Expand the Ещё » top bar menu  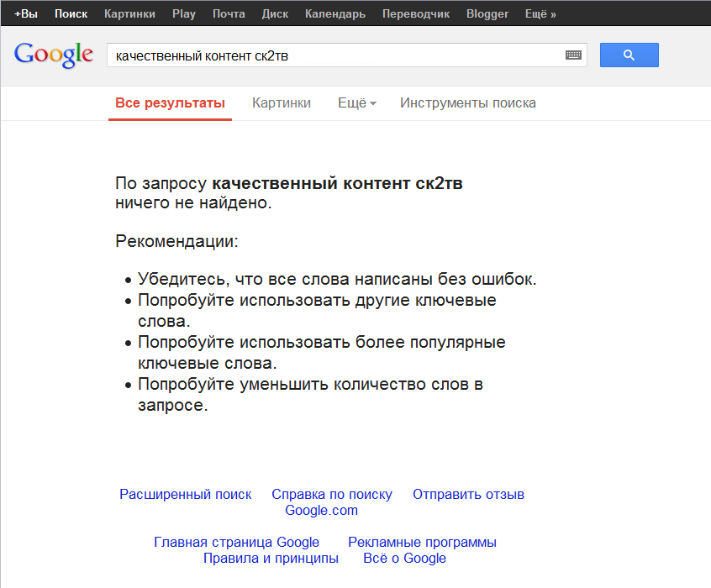pos(540,13)
